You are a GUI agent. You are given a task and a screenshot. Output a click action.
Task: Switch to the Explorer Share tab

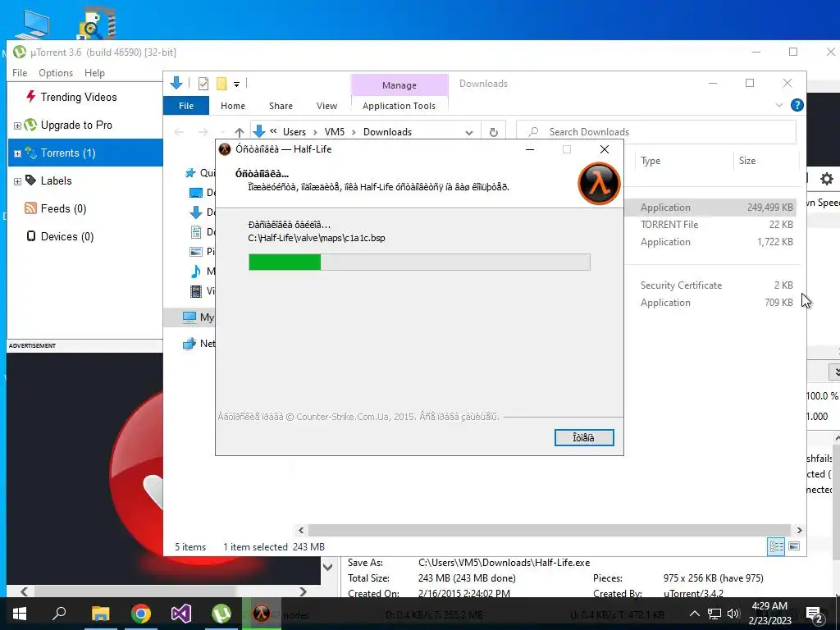pyautogui.click(x=281, y=106)
